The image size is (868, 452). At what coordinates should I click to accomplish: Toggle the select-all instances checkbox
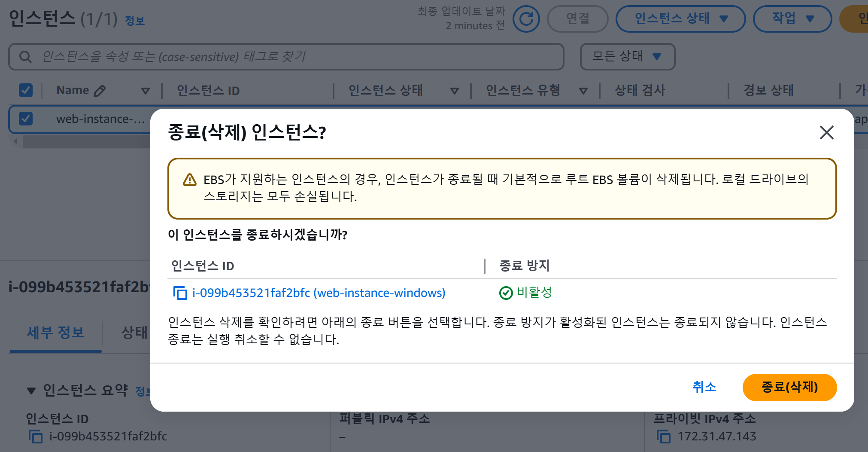26,90
